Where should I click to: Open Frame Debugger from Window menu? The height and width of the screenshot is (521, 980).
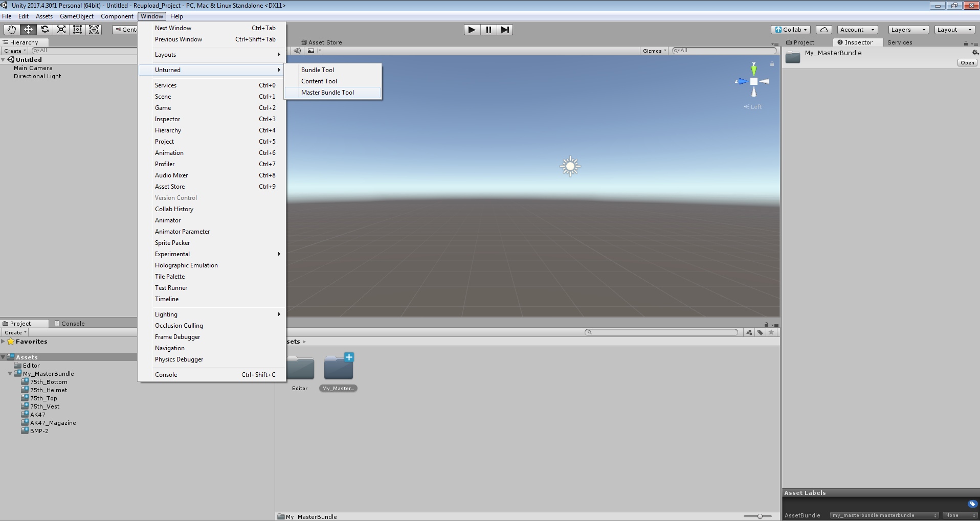point(212,337)
